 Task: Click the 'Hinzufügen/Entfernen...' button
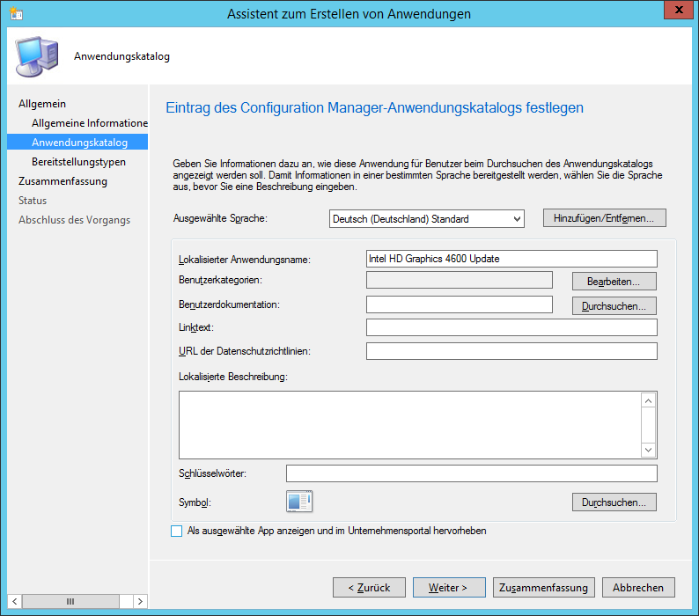604,218
